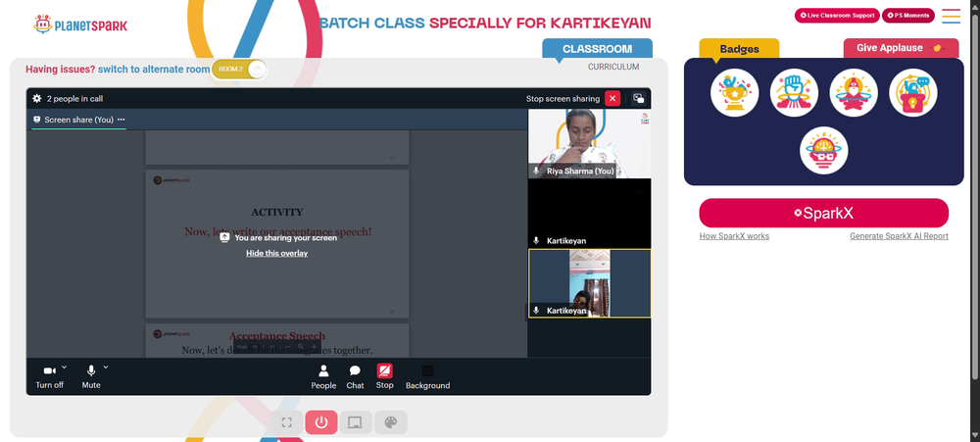Click the screen/whiteboard icon button
This screenshot has height=442, width=980.
356,422
